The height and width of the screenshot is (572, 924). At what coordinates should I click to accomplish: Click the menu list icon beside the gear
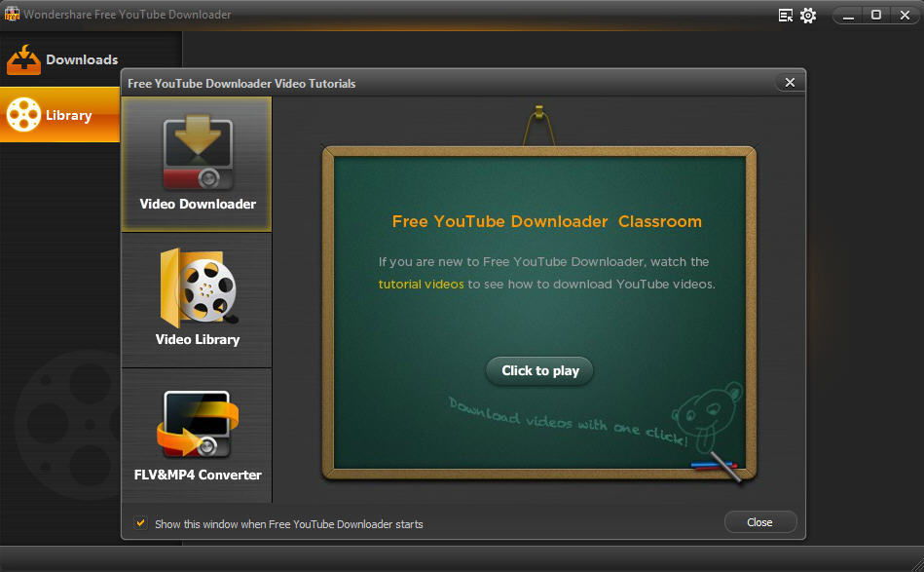tap(786, 16)
